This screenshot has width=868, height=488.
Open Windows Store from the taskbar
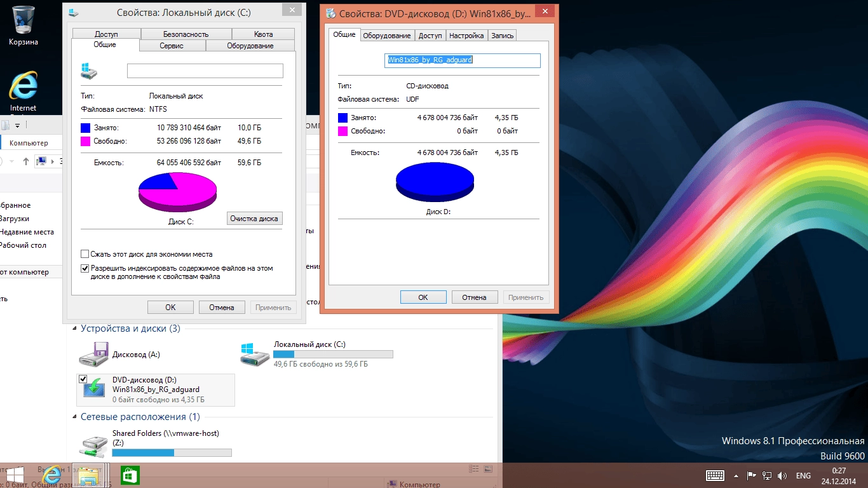click(130, 475)
